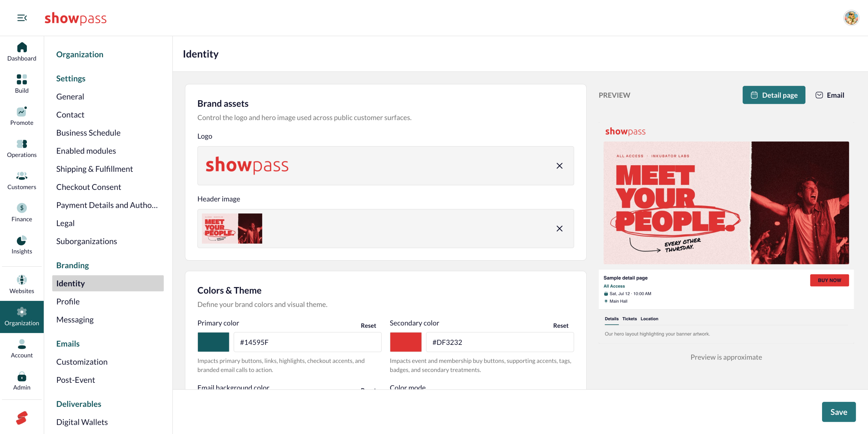Edit the primary color hex field #14595F
This screenshot has height=434, width=868.
pos(307,342)
